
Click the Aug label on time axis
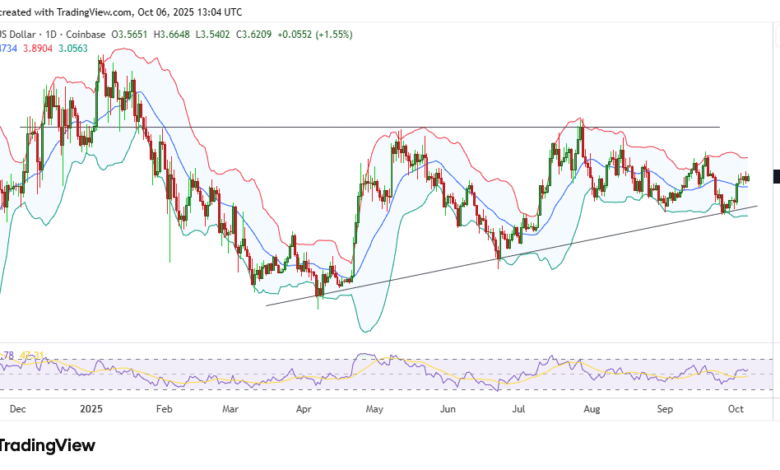coord(592,409)
